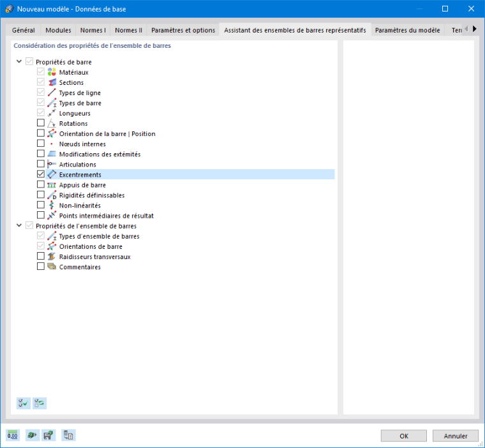This screenshot has width=485, height=448.
Task: Switch to the Normes I tab
Action: click(x=93, y=30)
